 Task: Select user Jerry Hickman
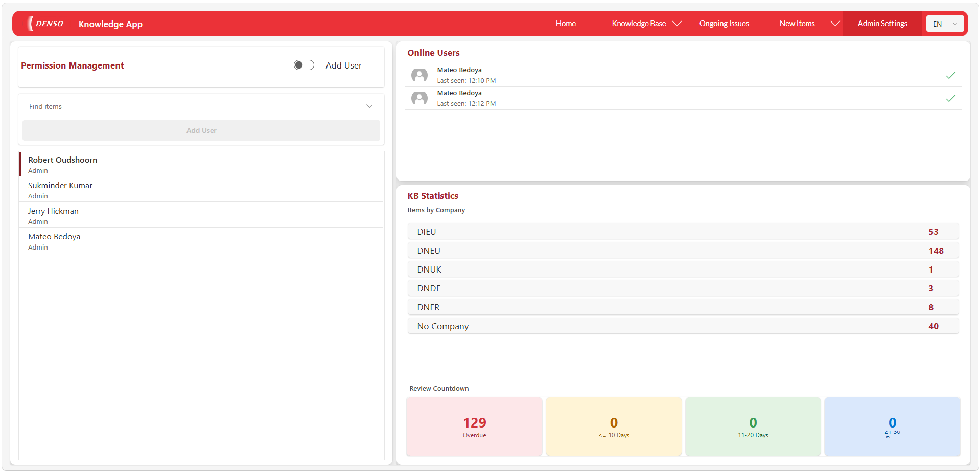[201, 215]
